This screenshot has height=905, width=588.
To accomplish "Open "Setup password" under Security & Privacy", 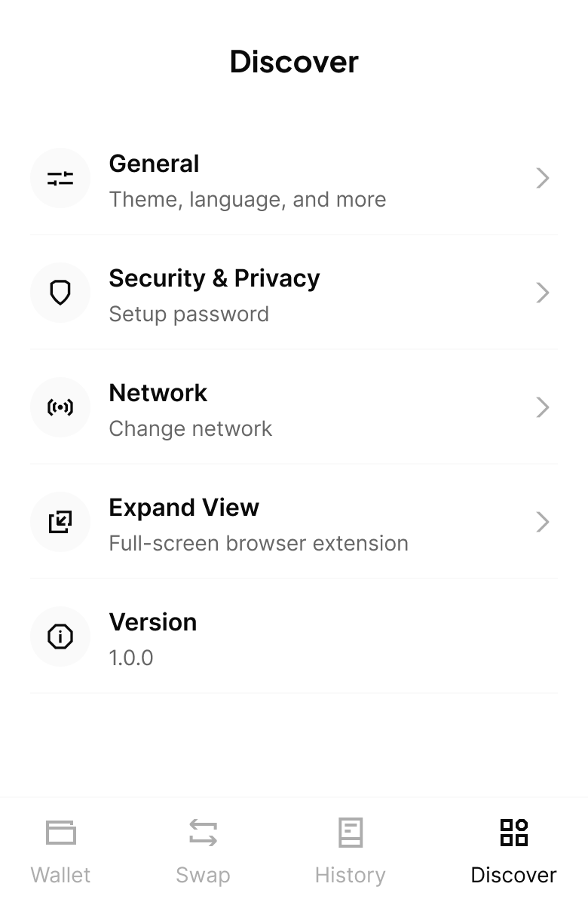I will pos(188,314).
